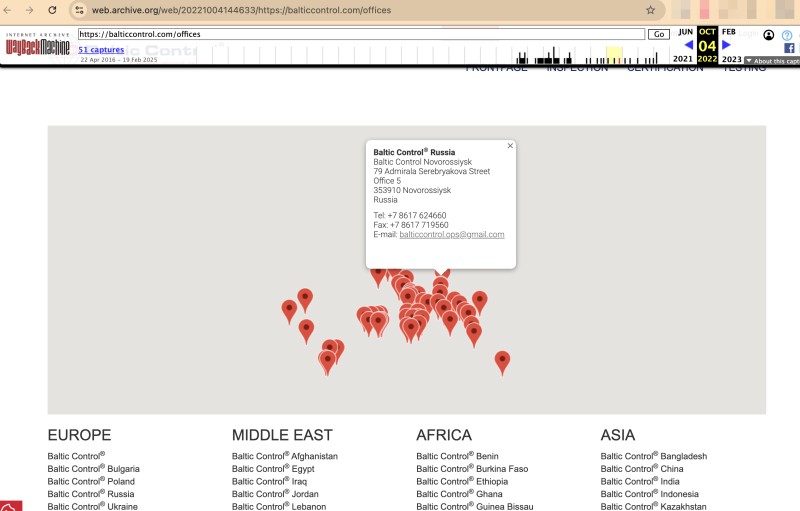Open Baltic Control Lebanon office
800x511 pixels.
click(x=279, y=506)
